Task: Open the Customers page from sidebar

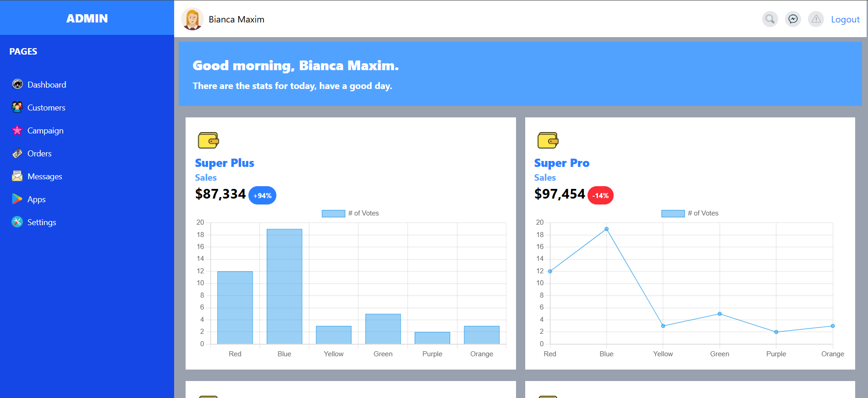Action: 46,108
